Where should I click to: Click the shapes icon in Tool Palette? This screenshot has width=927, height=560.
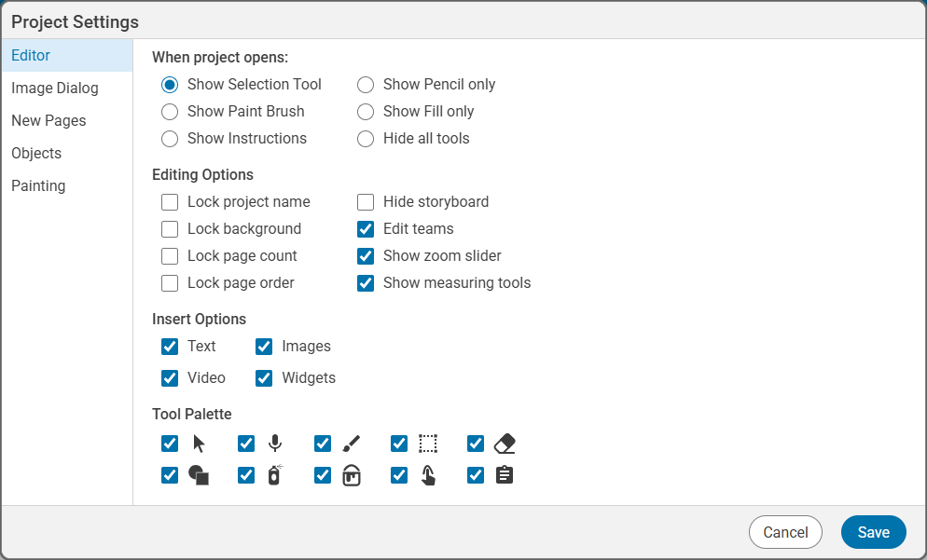[x=199, y=475]
